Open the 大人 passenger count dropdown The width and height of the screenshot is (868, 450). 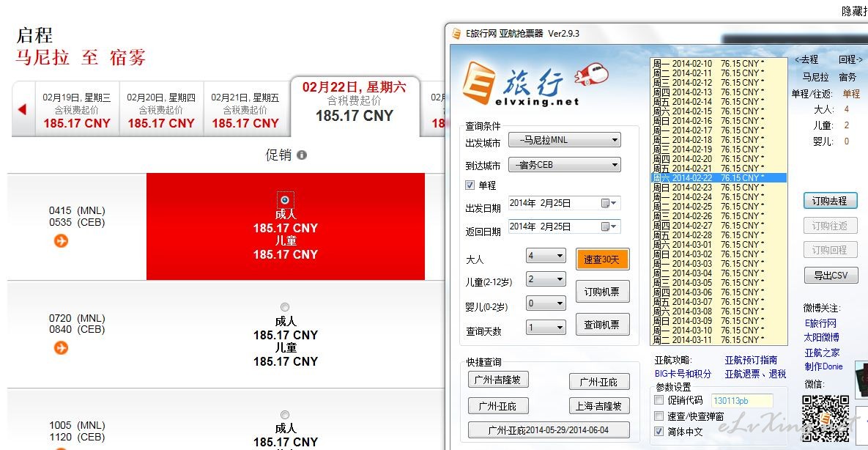click(546, 256)
